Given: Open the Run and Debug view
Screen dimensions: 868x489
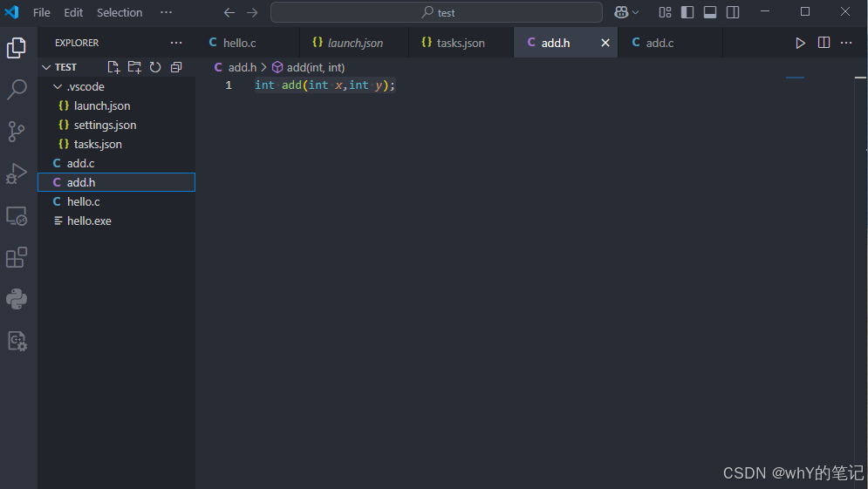Looking at the screenshot, I should (x=17, y=173).
